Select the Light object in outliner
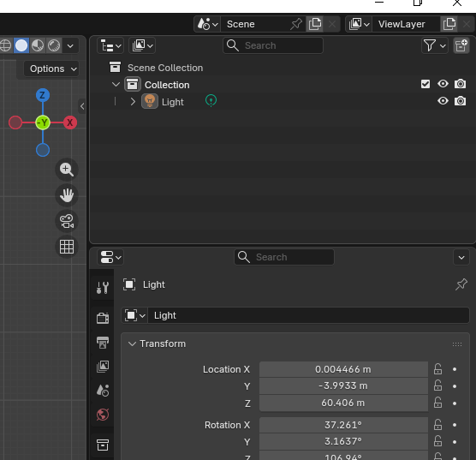The image size is (476, 460). pos(172,102)
